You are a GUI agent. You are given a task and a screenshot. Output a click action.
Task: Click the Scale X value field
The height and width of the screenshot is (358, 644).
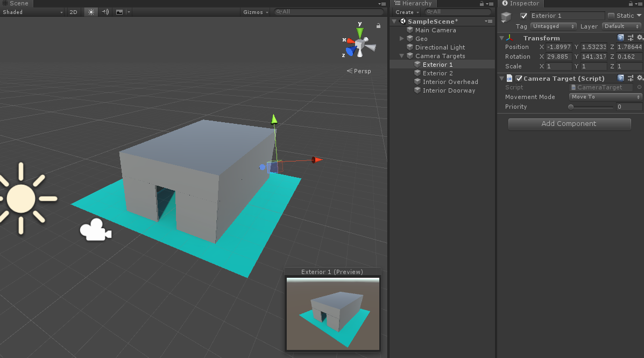coord(558,66)
